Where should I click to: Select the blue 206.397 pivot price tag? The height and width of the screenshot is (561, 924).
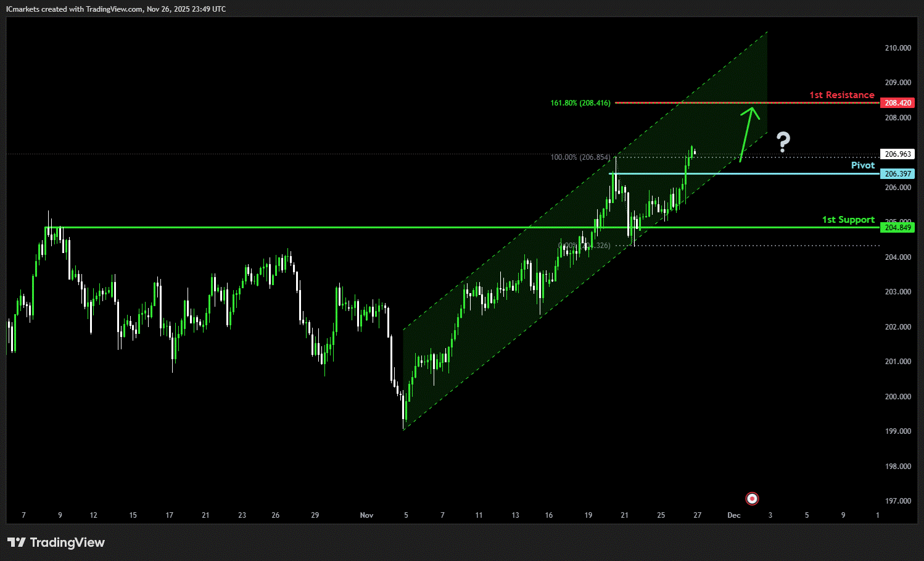pyautogui.click(x=897, y=174)
